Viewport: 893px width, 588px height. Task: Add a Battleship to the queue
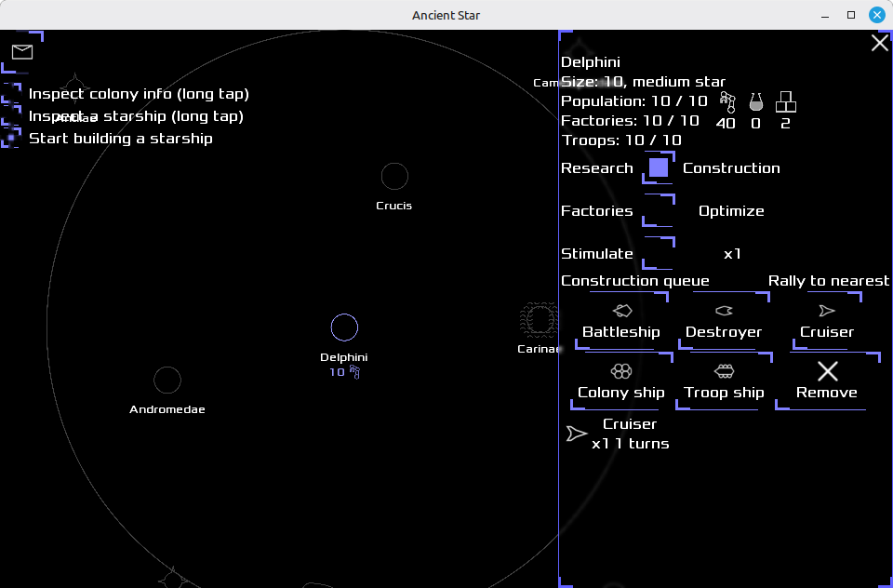(x=621, y=322)
